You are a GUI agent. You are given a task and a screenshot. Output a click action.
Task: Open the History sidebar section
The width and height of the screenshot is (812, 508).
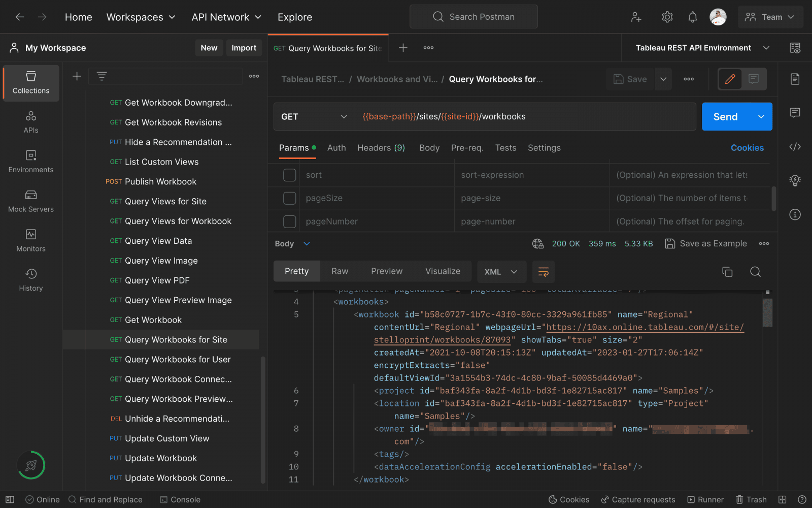point(31,280)
